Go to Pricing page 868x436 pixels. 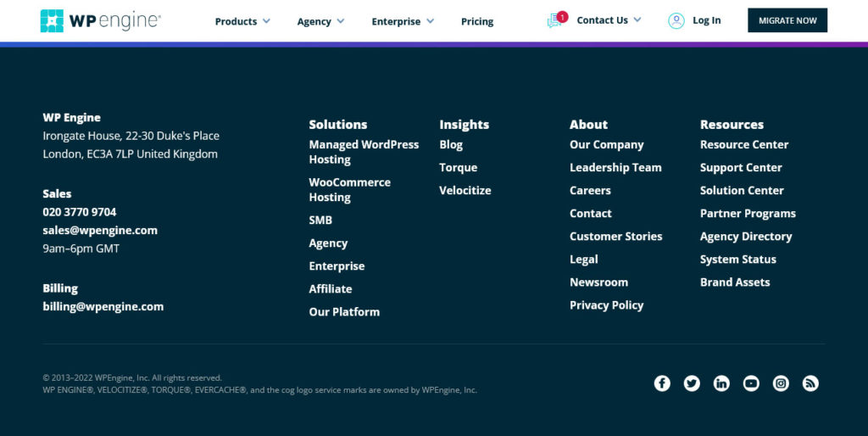tap(477, 21)
